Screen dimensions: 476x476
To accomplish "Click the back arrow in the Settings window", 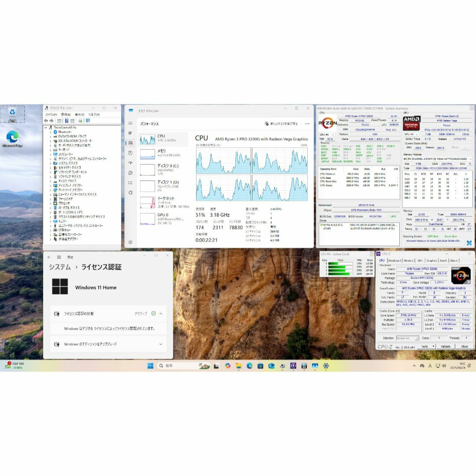I will [x=49, y=257].
